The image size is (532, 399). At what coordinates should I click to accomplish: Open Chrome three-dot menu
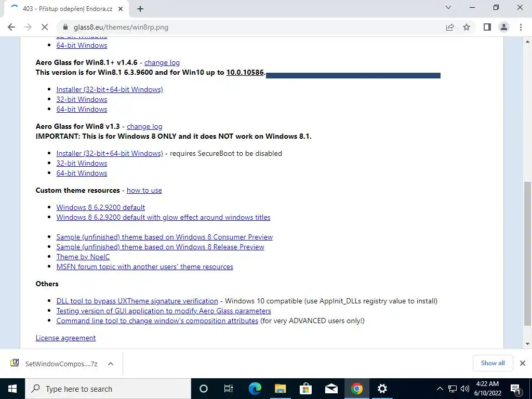521,27
